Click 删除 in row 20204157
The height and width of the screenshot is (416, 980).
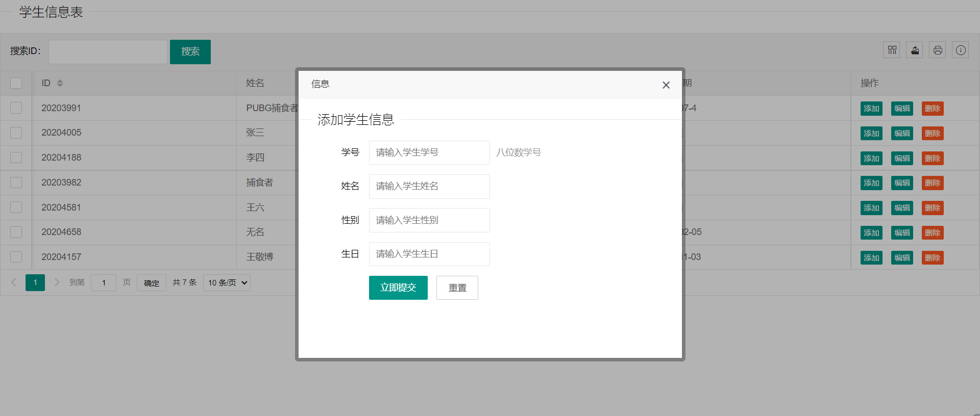[x=933, y=257]
